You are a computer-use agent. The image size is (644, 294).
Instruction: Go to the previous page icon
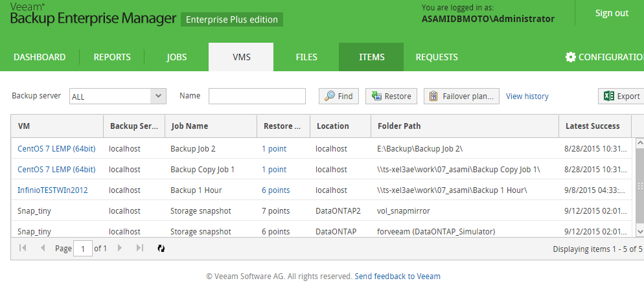[43, 248]
